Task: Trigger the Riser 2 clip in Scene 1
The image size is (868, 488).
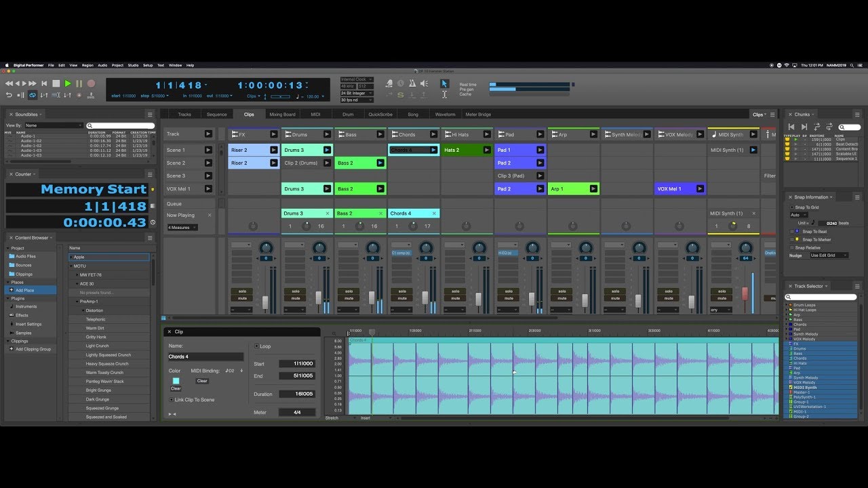Action: pos(273,150)
